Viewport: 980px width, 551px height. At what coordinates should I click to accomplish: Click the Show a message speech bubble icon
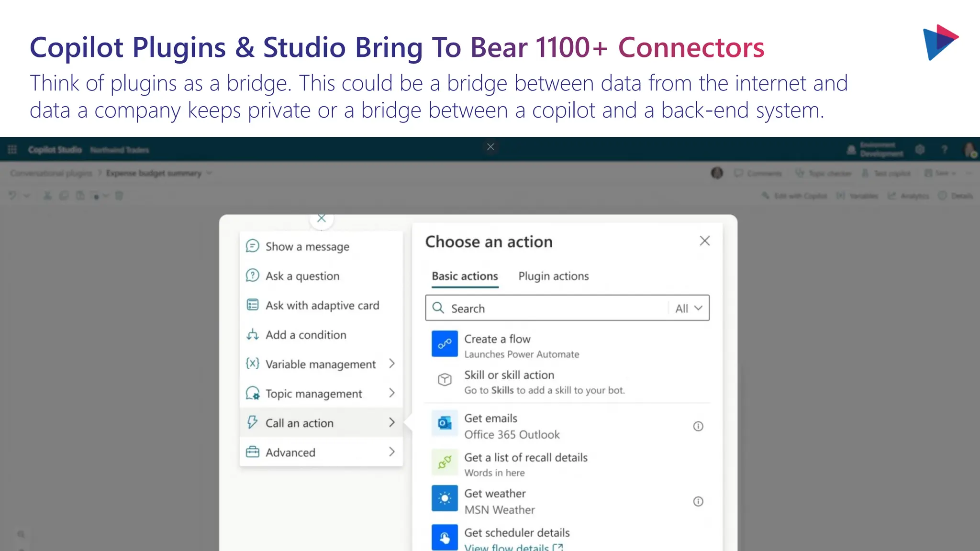click(252, 246)
